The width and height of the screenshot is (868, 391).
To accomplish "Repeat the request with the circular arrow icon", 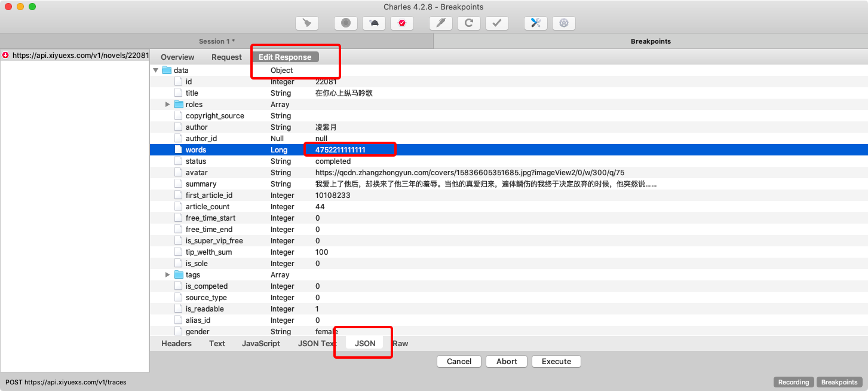I will 469,23.
